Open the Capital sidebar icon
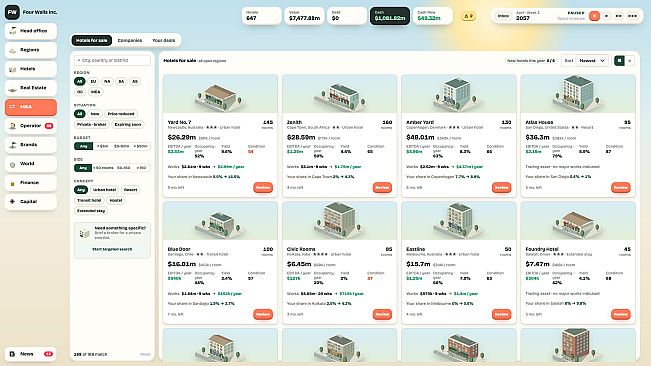This screenshot has height=366, width=651. tap(13, 202)
